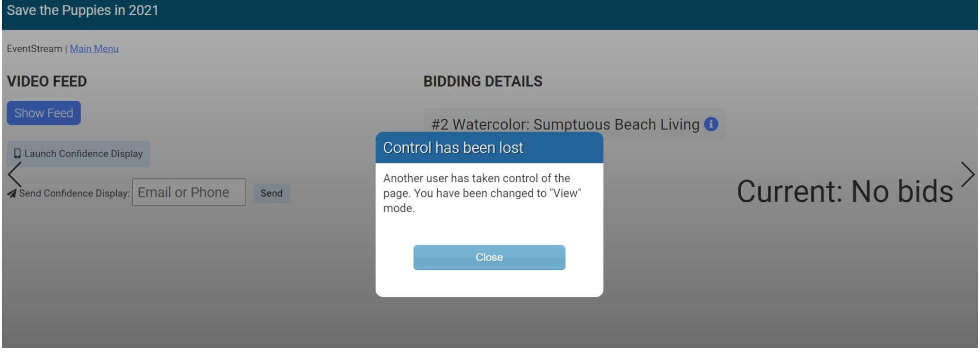Click the BIDDING DETAILS heading
This screenshot has height=352, width=980.
point(482,81)
